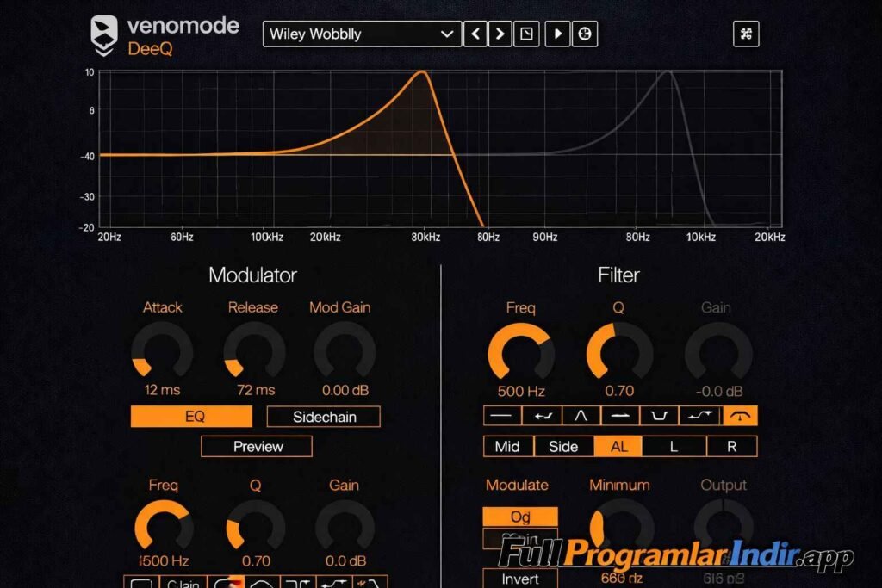Click the square icon after preset arrows
882x588 pixels.
(x=525, y=34)
